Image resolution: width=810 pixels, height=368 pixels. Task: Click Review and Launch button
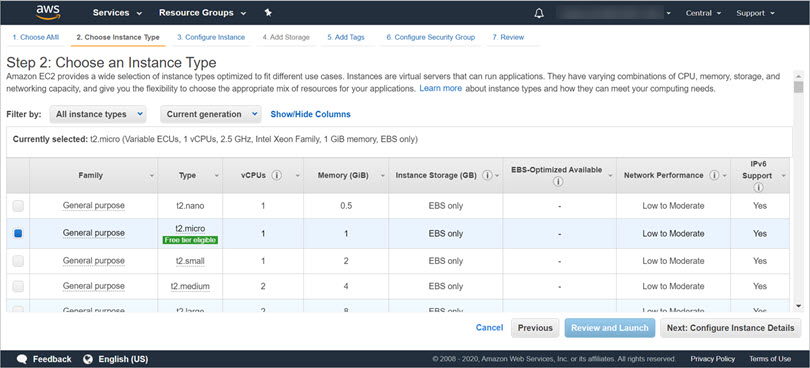click(610, 328)
